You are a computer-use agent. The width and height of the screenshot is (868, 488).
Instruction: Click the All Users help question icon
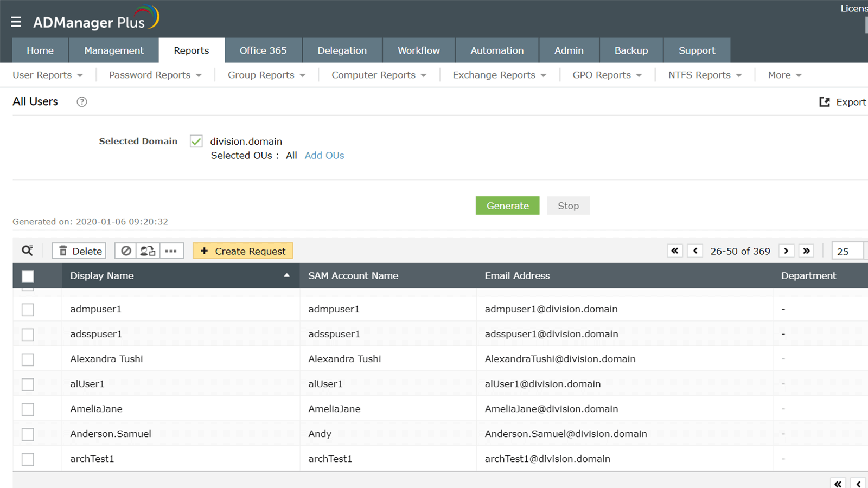point(82,102)
